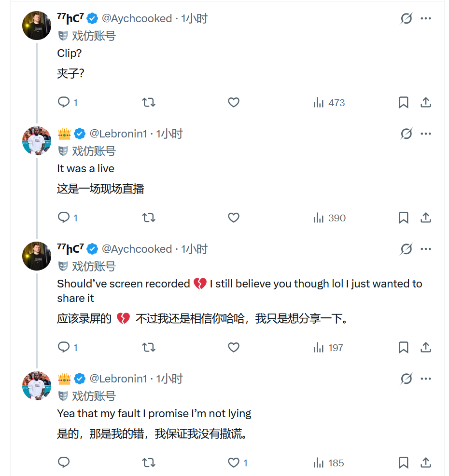449x476 pixels.
Task: View analytics showing 390 views
Action: (x=329, y=218)
